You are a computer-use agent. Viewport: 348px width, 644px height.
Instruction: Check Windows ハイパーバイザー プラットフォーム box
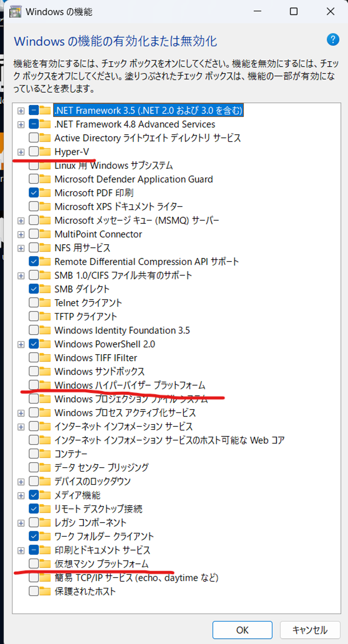[34, 385]
